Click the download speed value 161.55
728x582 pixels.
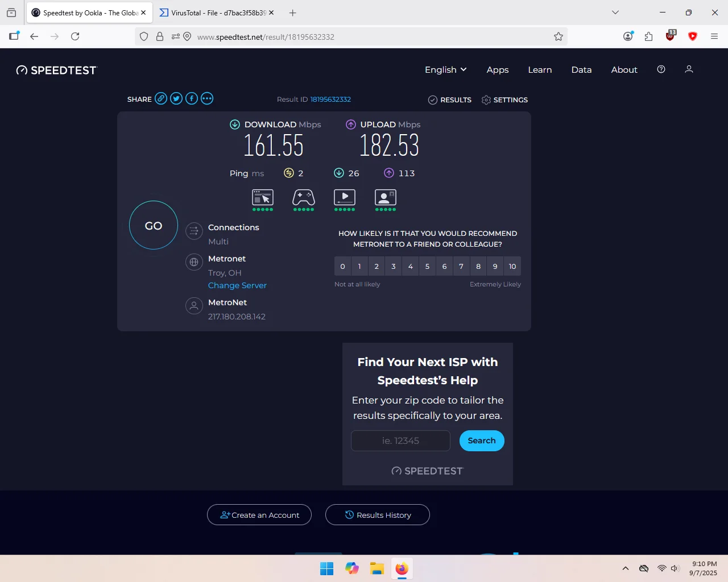(274, 145)
